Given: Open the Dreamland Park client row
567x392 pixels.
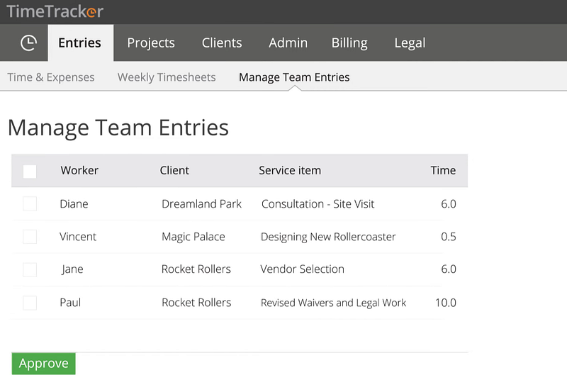Looking at the screenshot, I should pyautogui.click(x=240, y=204).
